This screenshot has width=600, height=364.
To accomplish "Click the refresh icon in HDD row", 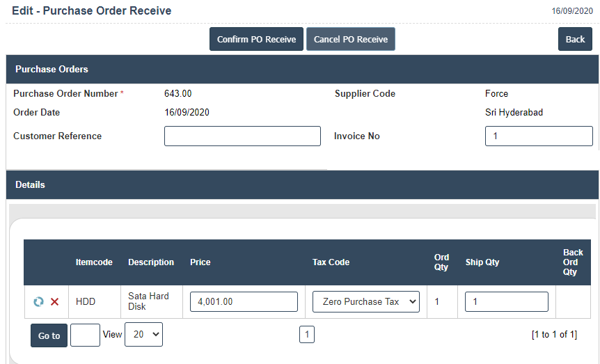I will click(x=38, y=302).
